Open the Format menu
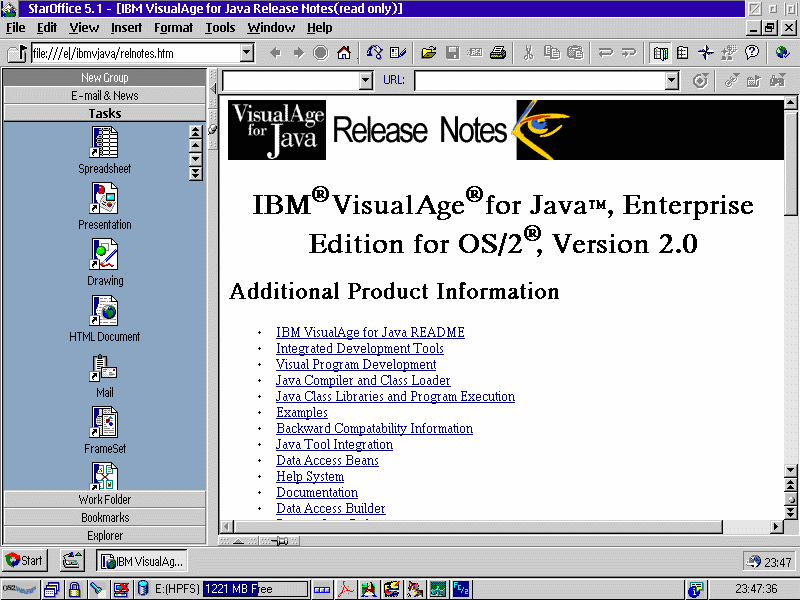Image resolution: width=800 pixels, height=600 pixels. click(x=173, y=28)
